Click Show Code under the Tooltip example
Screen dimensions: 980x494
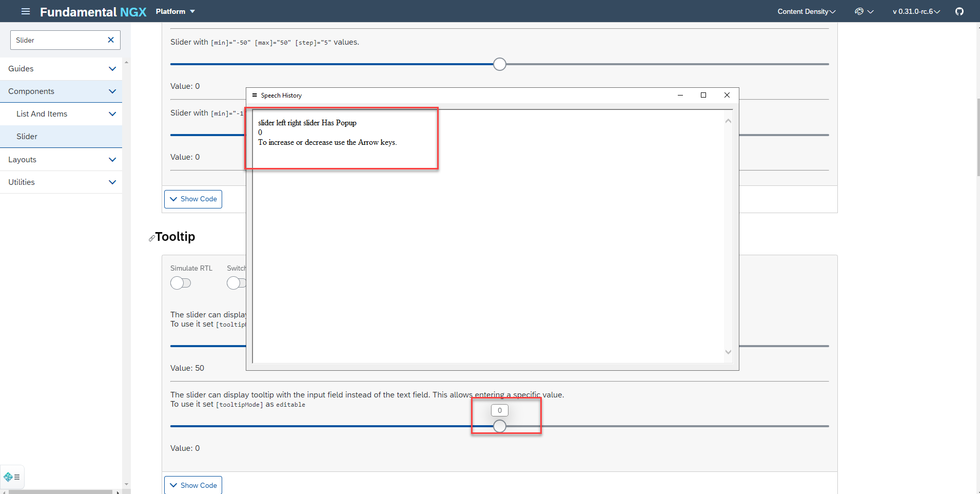193,485
